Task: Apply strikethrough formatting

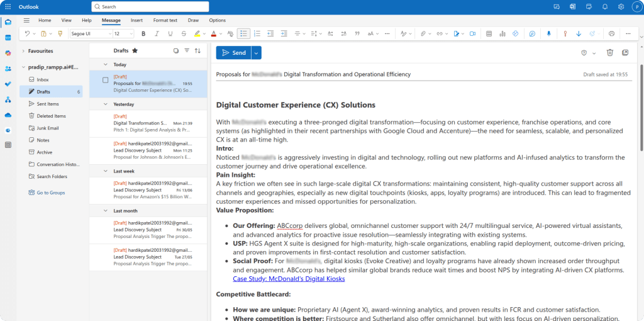Action: click(x=183, y=33)
